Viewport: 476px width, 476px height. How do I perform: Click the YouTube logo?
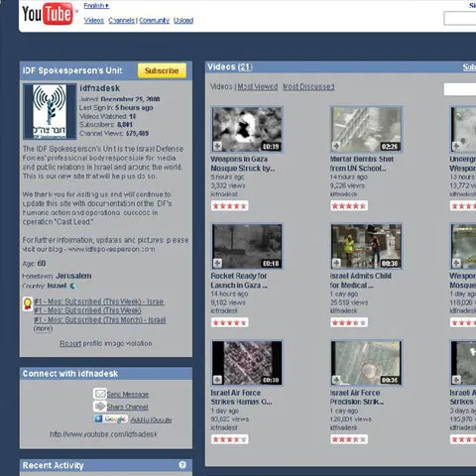point(48,14)
